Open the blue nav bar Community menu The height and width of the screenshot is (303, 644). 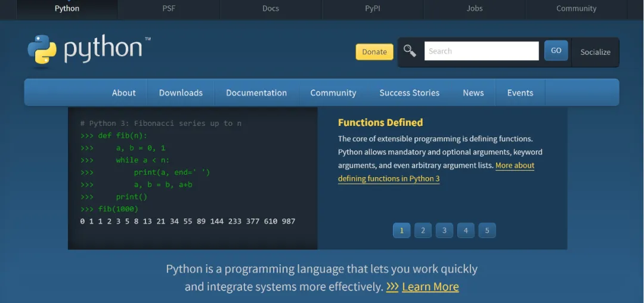coord(333,93)
